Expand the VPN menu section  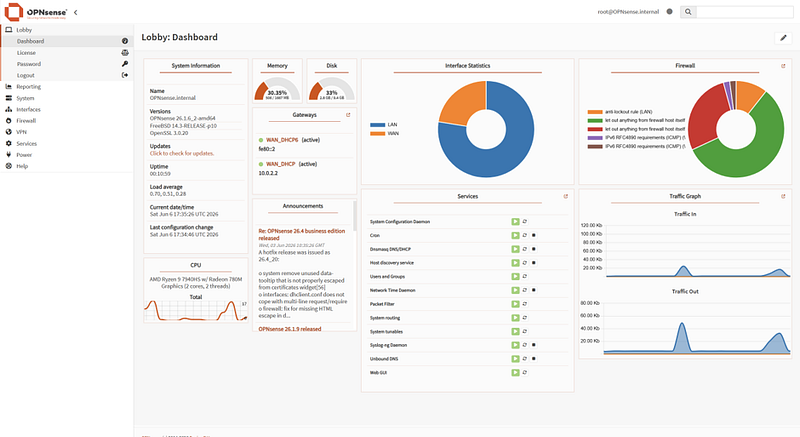(x=67, y=132)
